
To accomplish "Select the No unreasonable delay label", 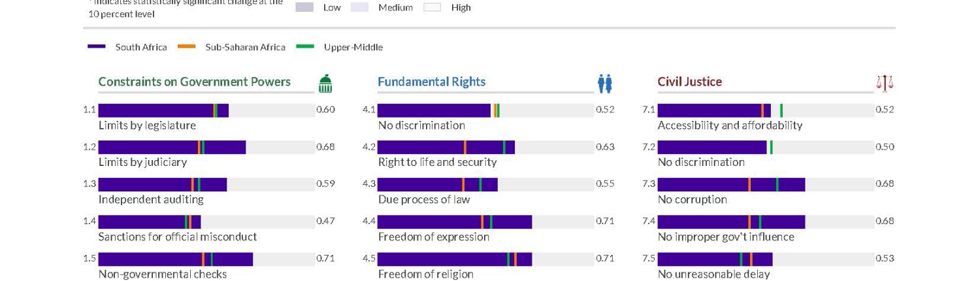I will tap(713, 274).
